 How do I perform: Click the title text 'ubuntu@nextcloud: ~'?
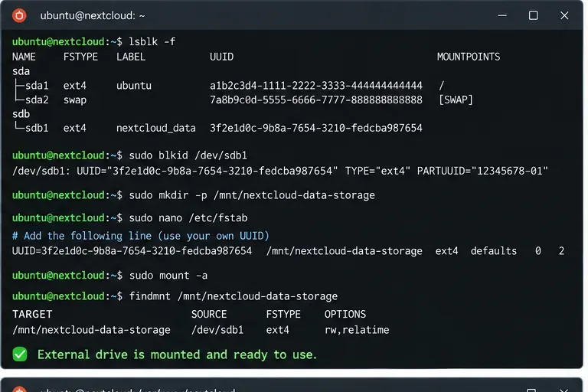(92, 16)
